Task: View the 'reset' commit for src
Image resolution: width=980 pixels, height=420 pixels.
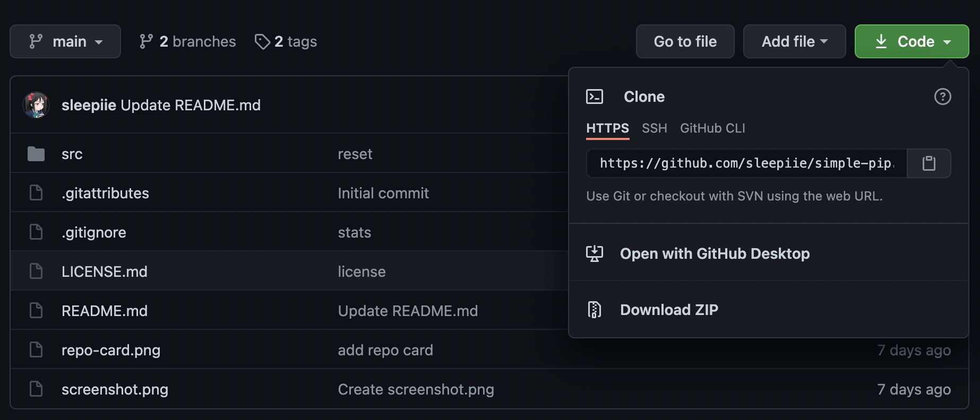Action: [355, 154]
